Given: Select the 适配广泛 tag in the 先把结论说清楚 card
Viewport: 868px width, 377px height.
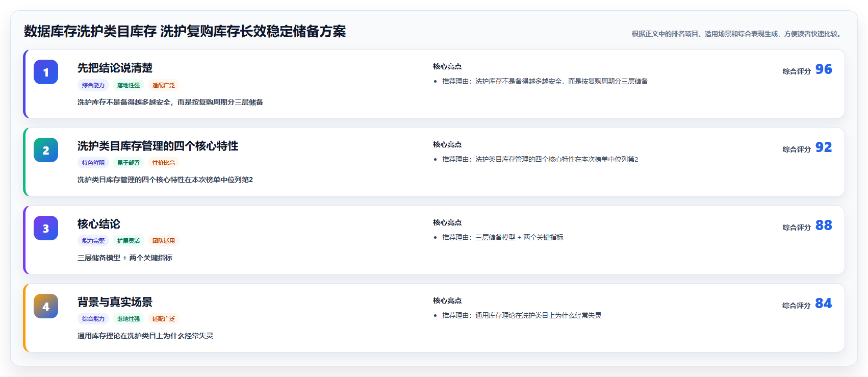Looking at the screenshot, I should point(164,85).
